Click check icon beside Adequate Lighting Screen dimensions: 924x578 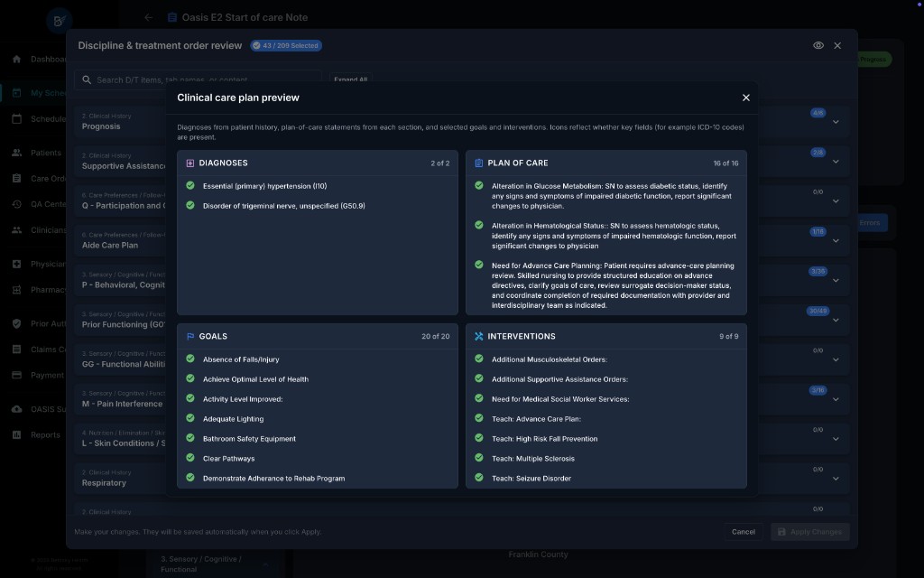(x=190, y=418)
